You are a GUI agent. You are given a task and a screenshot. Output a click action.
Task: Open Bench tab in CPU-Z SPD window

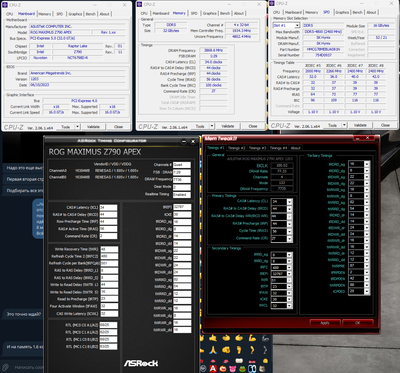click(357, 12)
